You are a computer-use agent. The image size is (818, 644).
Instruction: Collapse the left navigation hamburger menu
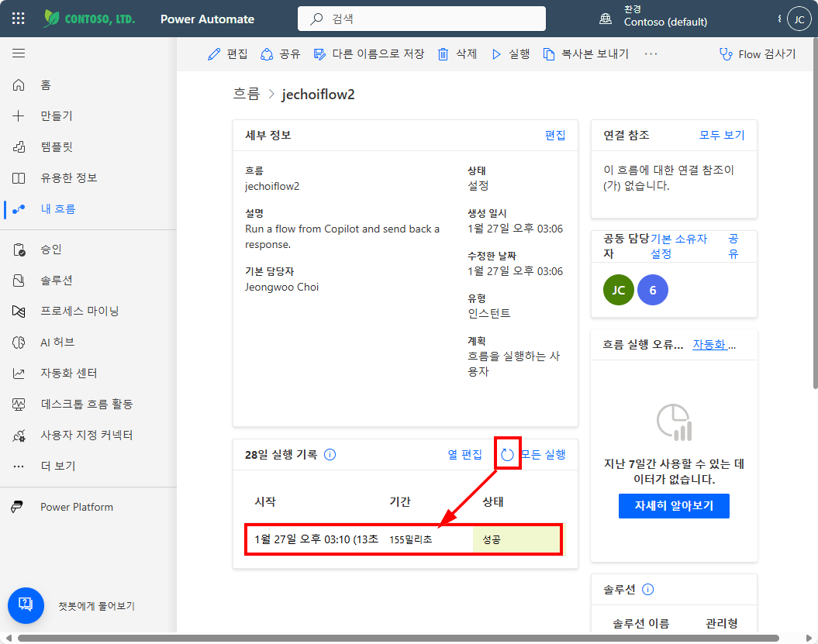(19, 53)
